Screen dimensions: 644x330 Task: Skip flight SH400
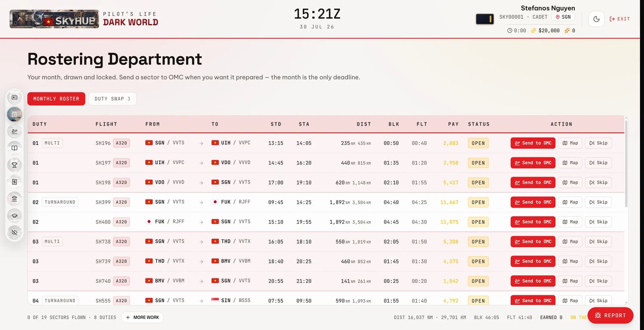(598, 222)
